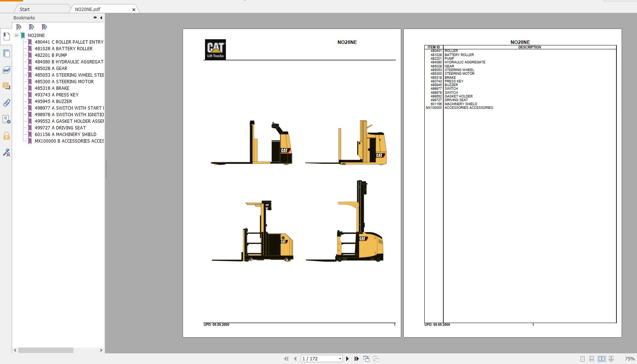Viewport: 637px width, 364px height.
Task: Click the Bookmarks scrollbar left arrow
Action: point(15,350)
